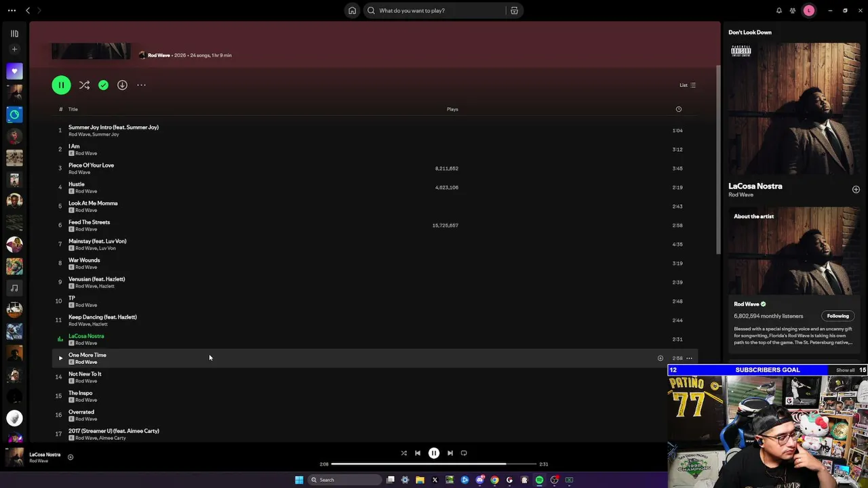The width and height of the screenshot is (868, 488).
Task: Open more options for 'One More Time'
Action: [689, 358]
